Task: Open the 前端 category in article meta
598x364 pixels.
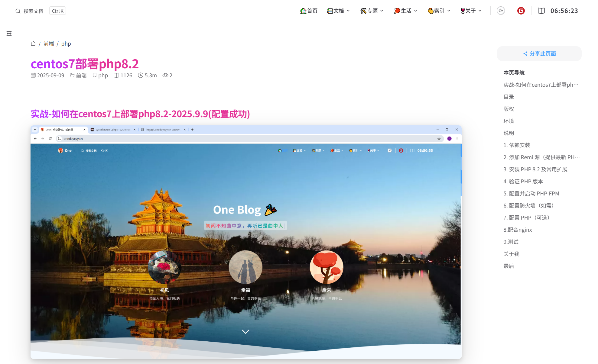Action: (81, 75)
